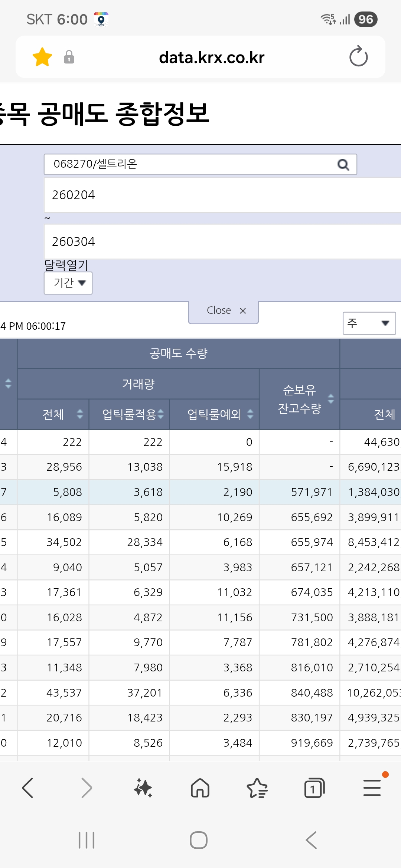Sort by the 업틱룰적용 column
The width and height of the screenshot is (401, 868).
[160, 414]
